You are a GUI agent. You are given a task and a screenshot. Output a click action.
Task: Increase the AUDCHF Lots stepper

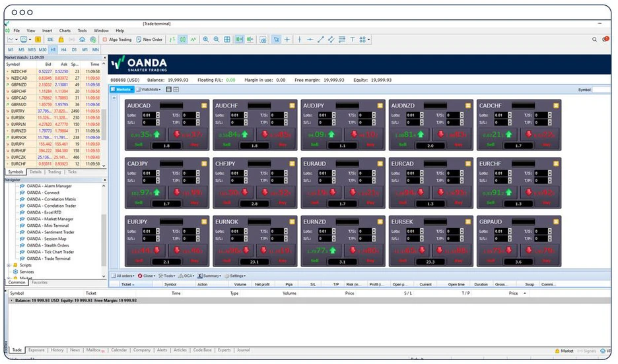[246, 113]
